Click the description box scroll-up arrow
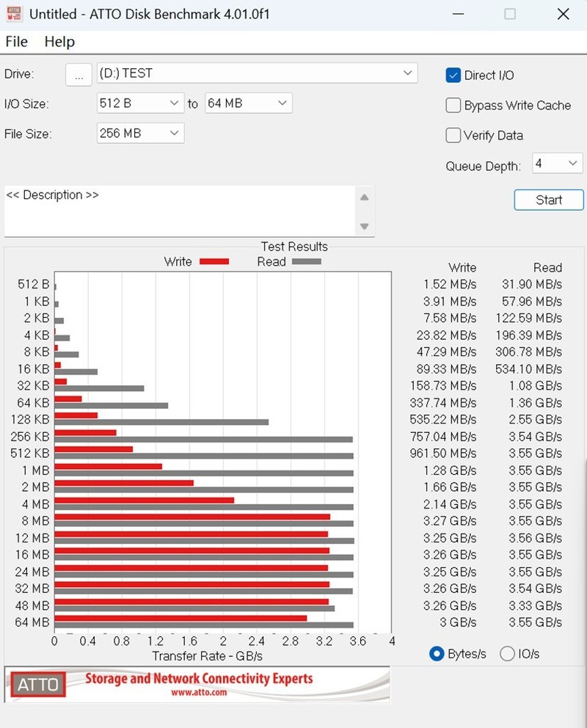Image resolution: width=587 pixels, height=728 pixels. (364, 197)
